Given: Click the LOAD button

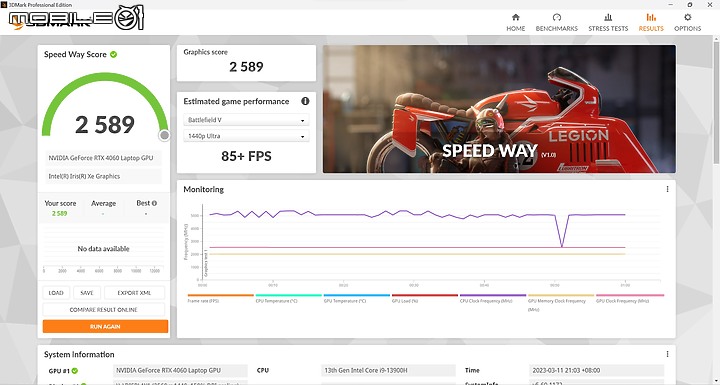Looking at the screenshot, I should coord(56,293).
